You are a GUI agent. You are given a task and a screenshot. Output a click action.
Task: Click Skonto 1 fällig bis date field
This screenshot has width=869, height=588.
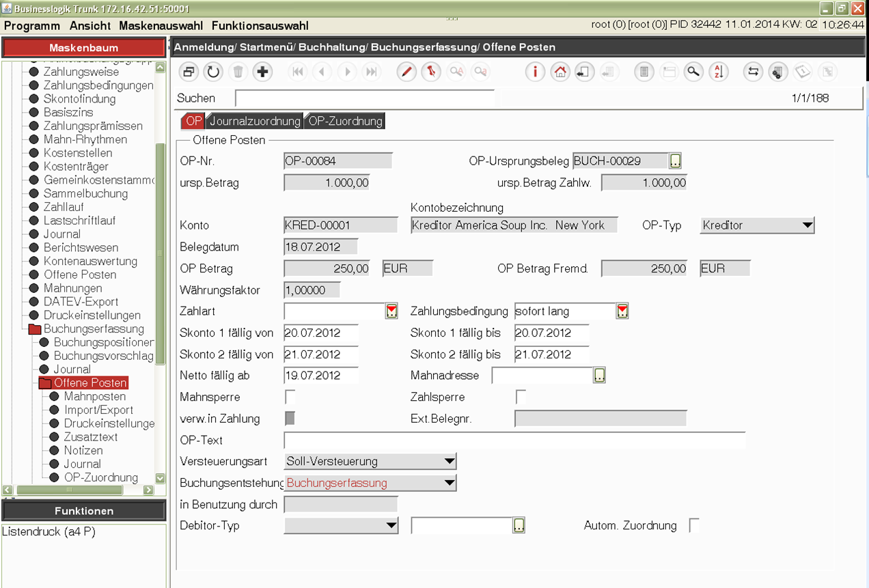click(552, 333)
